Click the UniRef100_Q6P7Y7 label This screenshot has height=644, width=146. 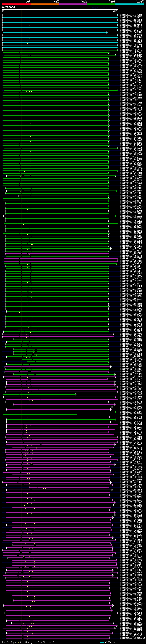click(131, 75)
